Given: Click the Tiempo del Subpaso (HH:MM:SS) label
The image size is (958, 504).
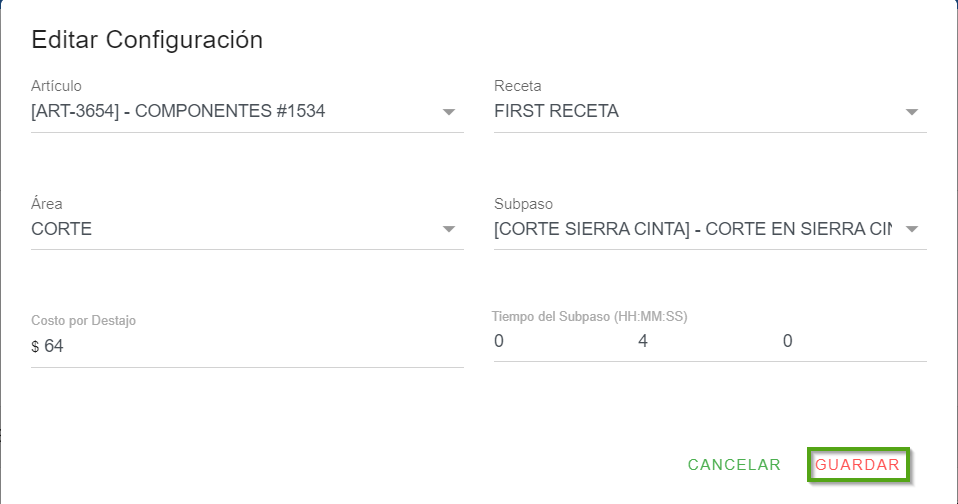Looking at the screenshot, I should (590, 316).
